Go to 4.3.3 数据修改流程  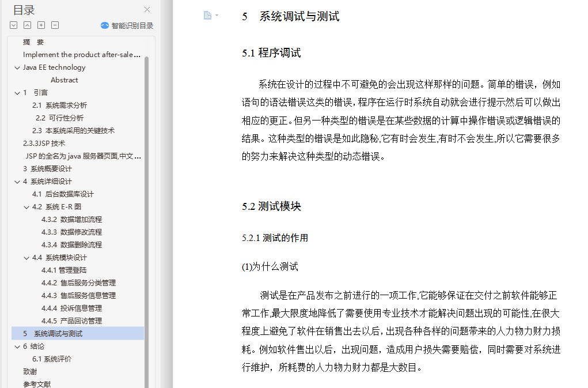coord(71,232)
